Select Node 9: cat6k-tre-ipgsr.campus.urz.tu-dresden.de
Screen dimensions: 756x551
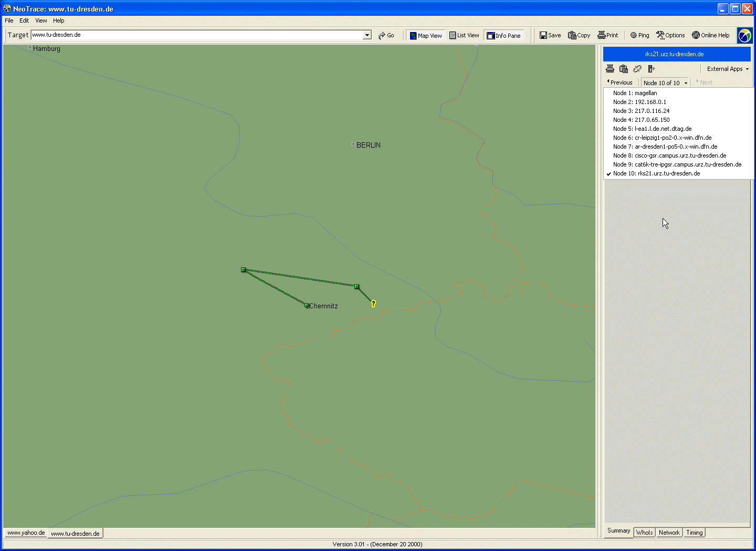tap(678, 164)
